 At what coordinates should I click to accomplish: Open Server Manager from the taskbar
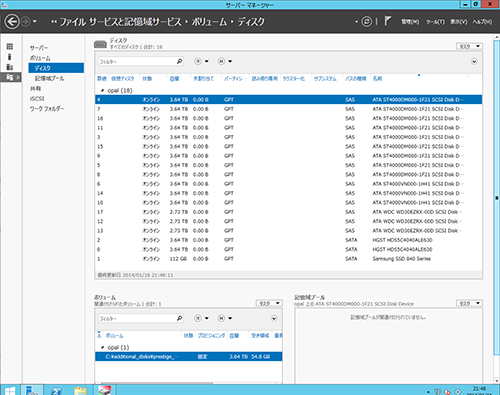(32, 390)
